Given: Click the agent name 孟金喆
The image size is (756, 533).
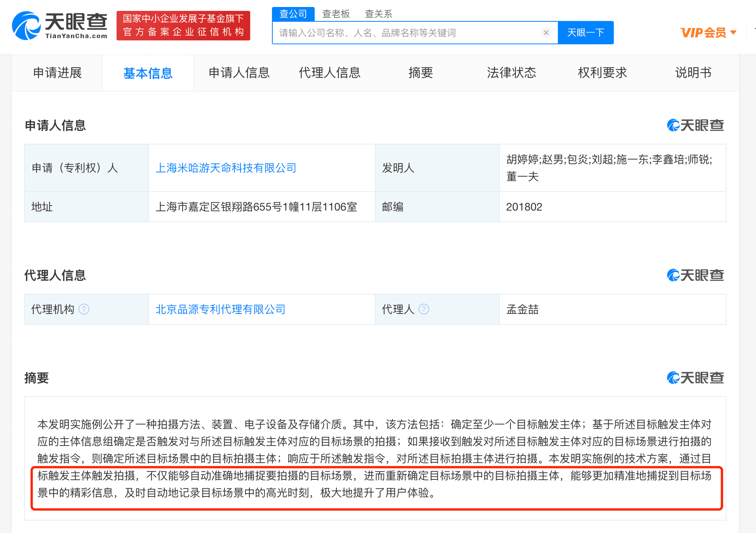Looking at the screenshot, I should pyautogui.click(x=523, y=309).
